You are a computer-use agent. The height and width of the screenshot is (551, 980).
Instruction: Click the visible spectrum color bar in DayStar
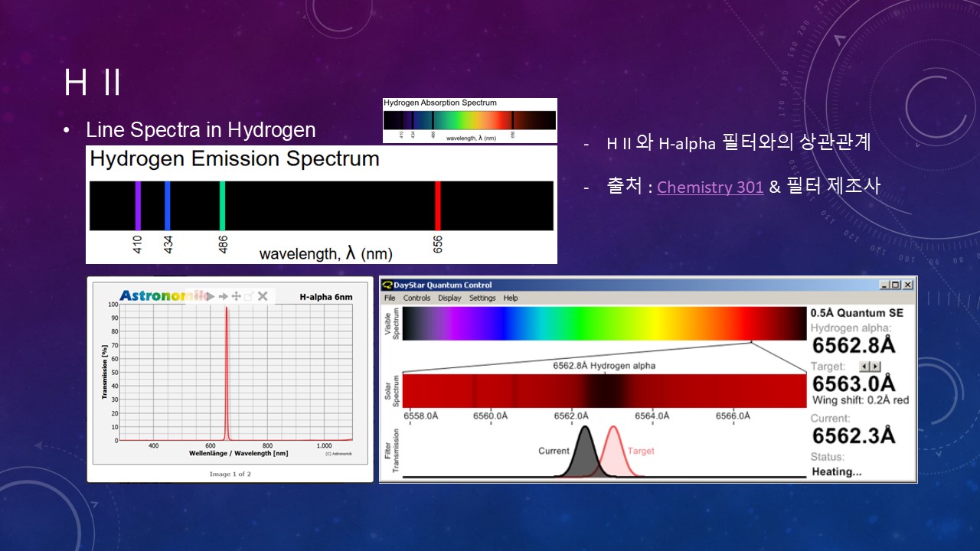coord(603,323)
